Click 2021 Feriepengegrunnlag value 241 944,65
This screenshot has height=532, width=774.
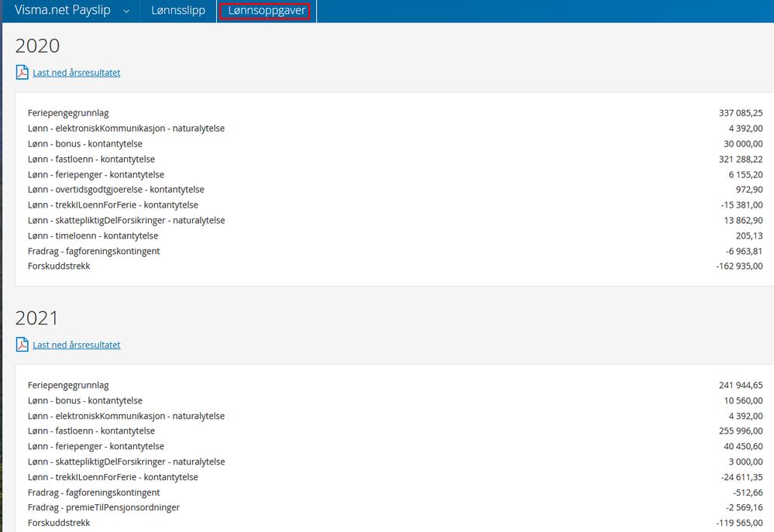[741, 385]
